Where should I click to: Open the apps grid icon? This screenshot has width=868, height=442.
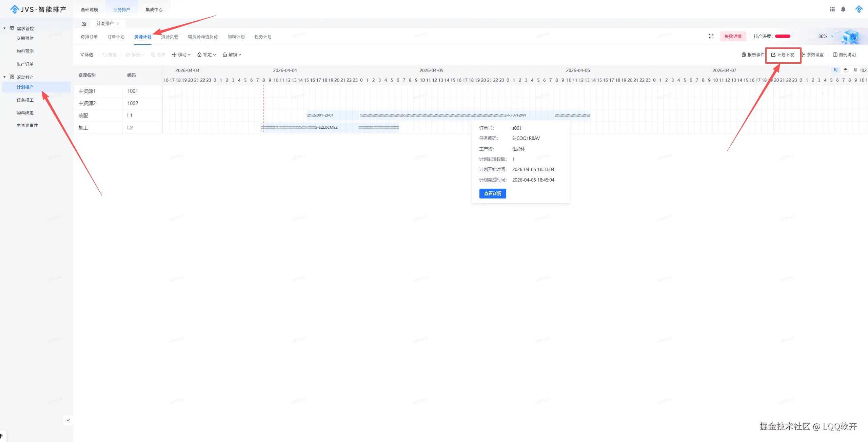click(832, 9)
